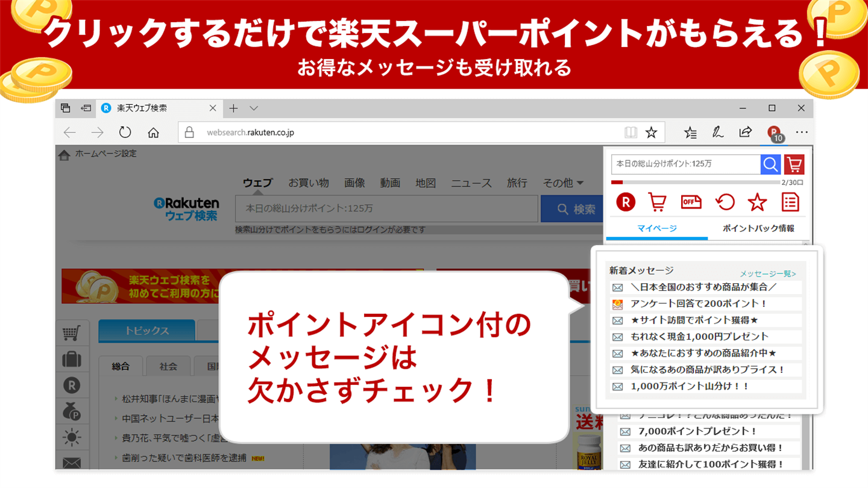
Task: Open message あの商品も訳ありだからお買い得
Action: [709, 448]
